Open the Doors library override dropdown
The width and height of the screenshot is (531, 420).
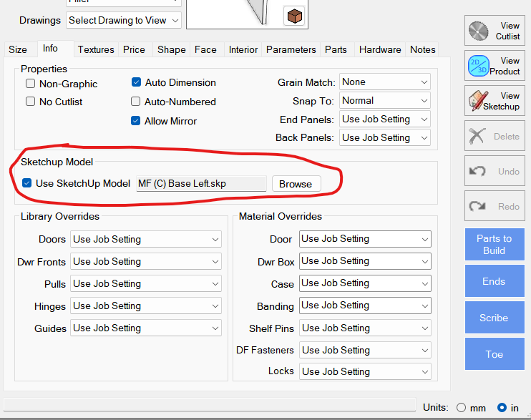[x=146, y=239]
